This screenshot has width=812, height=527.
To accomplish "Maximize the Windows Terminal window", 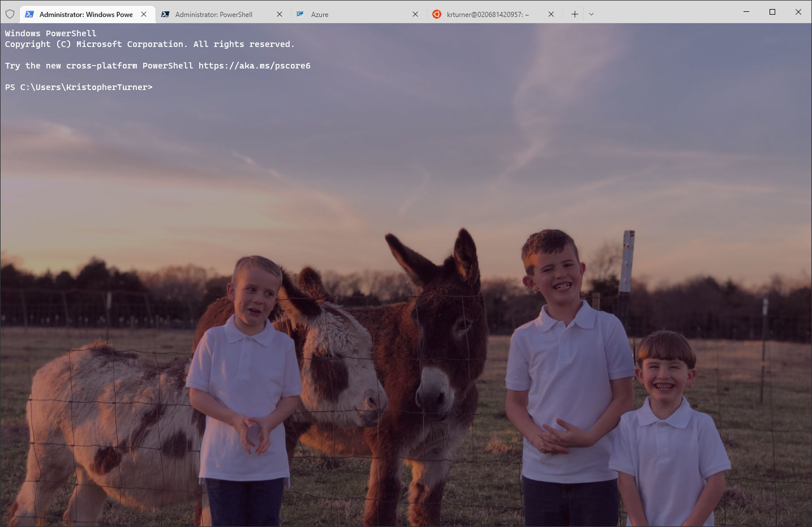I will click(x=772, y=12).
